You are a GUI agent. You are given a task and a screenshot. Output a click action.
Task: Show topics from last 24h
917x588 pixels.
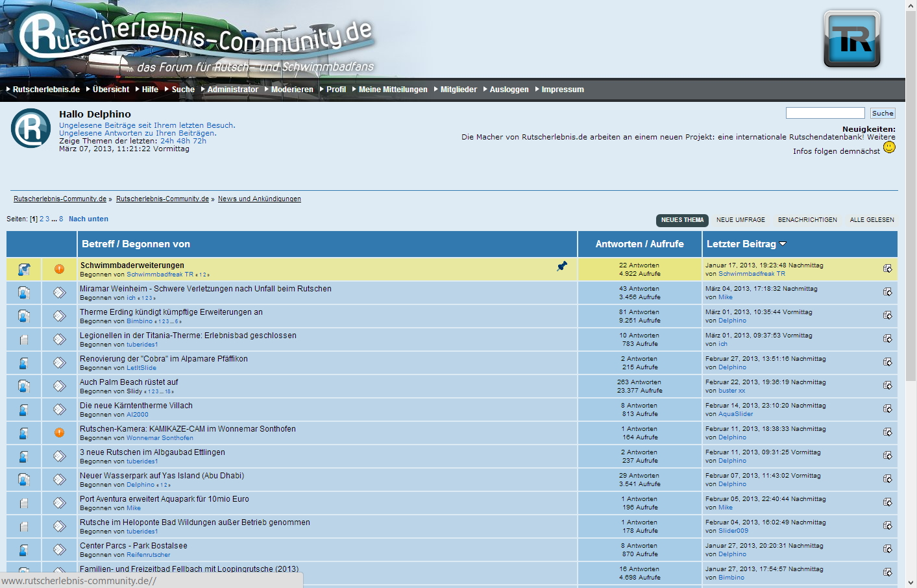(x=167, y=141)
